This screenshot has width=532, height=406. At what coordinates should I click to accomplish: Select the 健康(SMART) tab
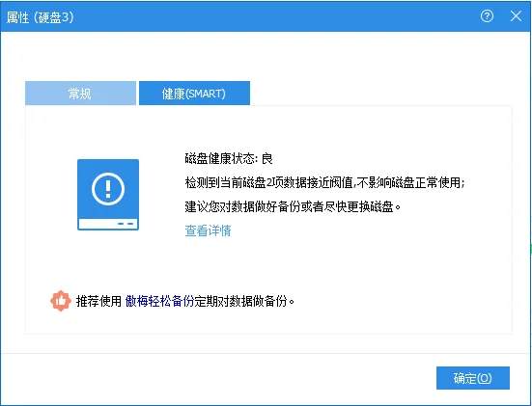point(194,93)
